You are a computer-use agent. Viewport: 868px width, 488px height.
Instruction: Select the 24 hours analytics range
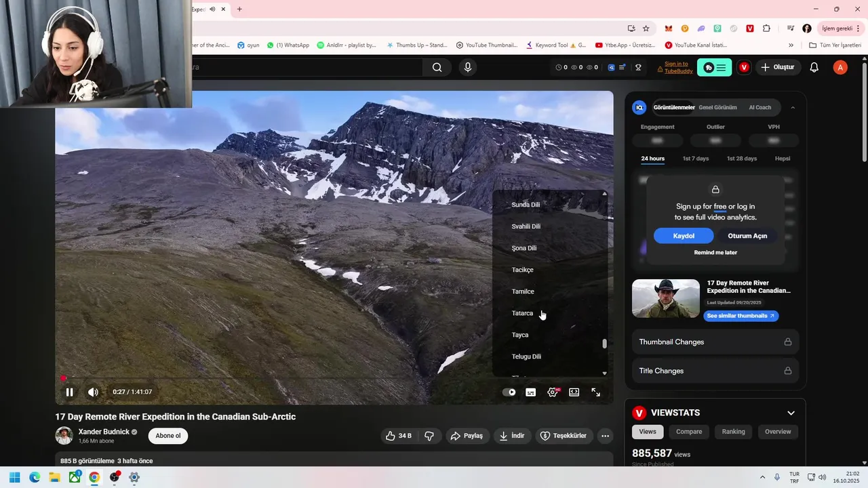[652, 159]
